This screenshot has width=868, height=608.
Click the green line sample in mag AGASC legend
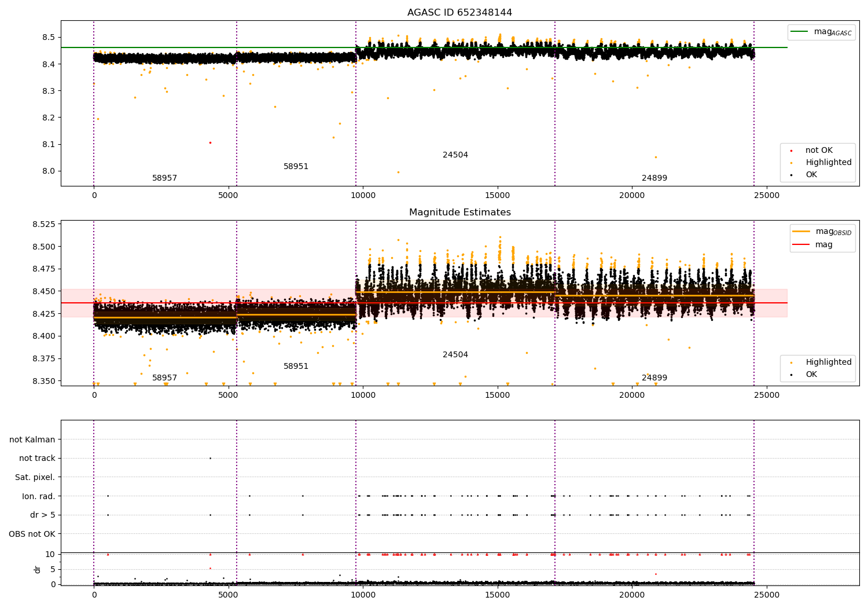coord(799,32)
